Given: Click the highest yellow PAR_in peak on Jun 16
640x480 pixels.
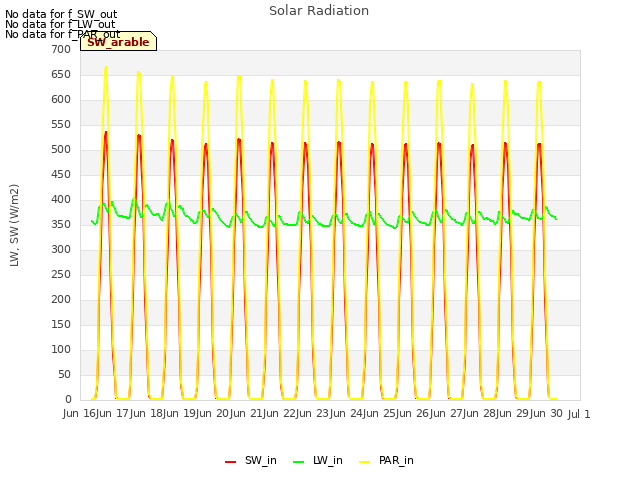Looking at the screenshot, I should click(x=106, y=67).
